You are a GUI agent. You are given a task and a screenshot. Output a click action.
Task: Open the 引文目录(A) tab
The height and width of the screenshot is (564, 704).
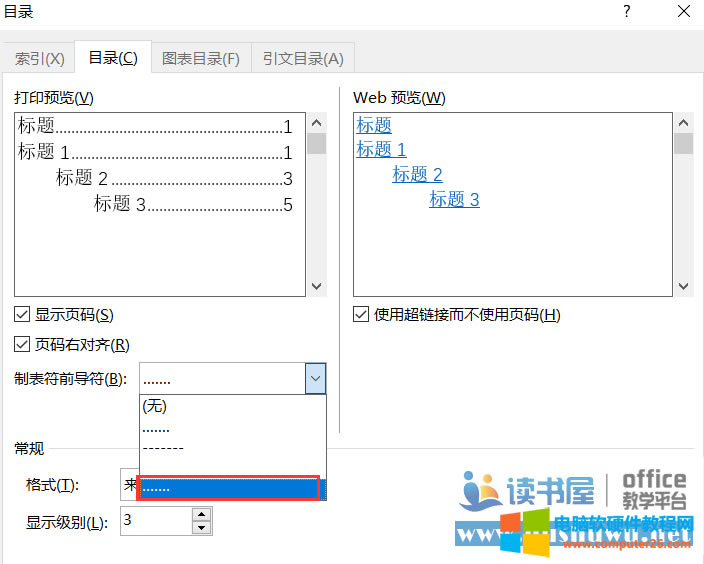pos(303,58)
